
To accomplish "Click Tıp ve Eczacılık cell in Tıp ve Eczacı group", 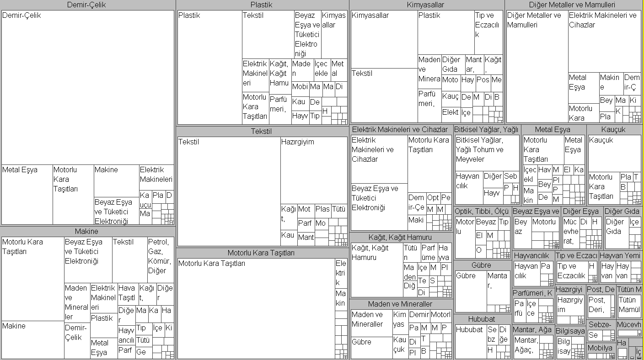I will 572,271.
